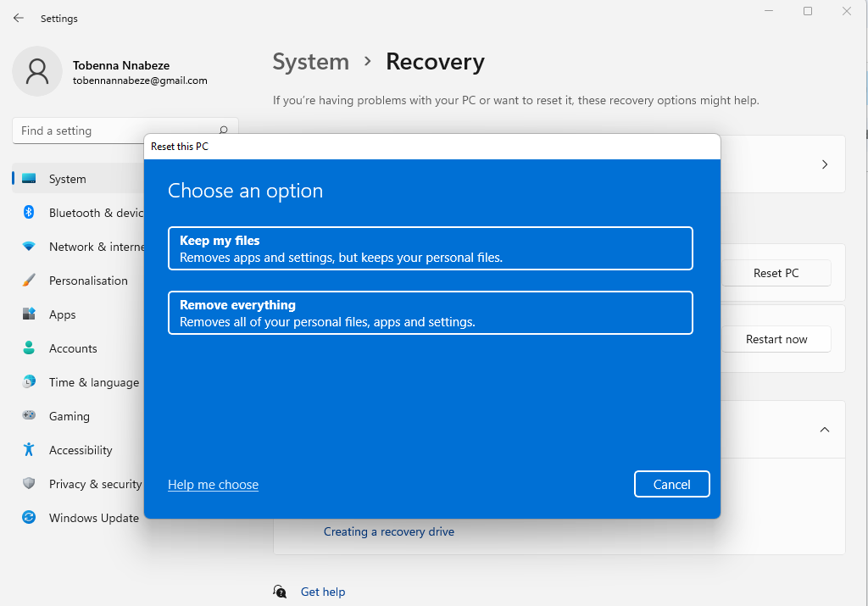Click the Personalisation paintbrush icon
This screenshot has height=606, width=868.
click(29, 281)
